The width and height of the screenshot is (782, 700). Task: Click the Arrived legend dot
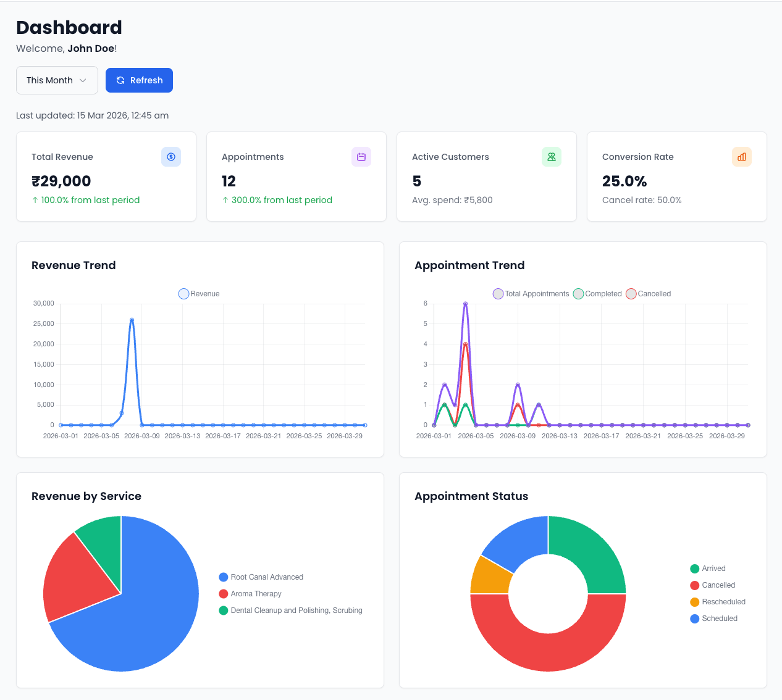click(x=694, y=569)
